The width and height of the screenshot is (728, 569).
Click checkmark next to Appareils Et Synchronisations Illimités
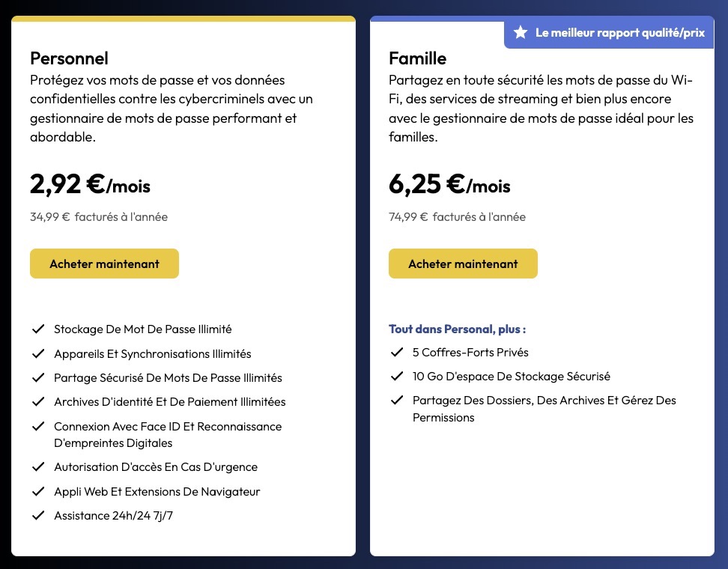(37, 353)
